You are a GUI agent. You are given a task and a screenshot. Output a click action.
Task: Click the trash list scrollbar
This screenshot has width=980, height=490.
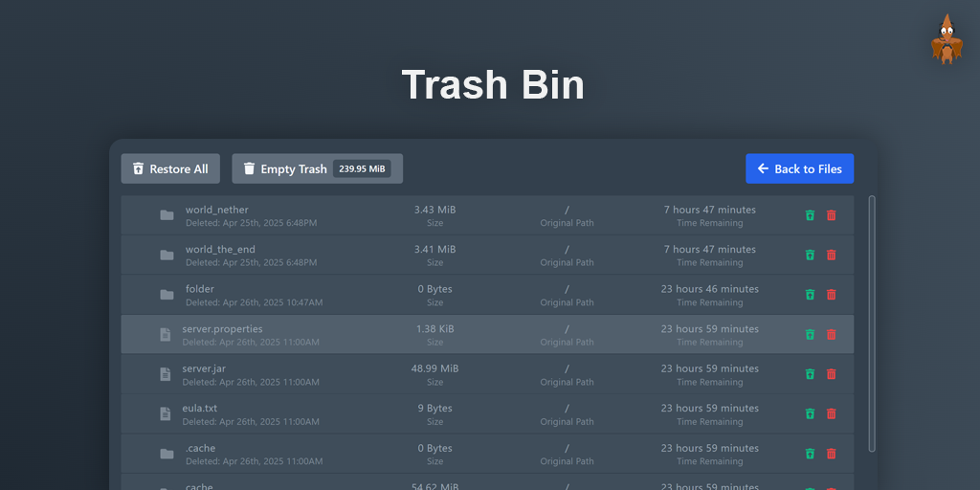coord(872,323)
